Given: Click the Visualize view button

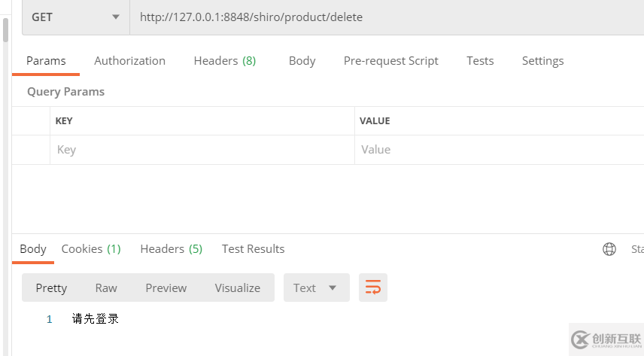Looking at the screenshot, I should [x=237, y=288].
